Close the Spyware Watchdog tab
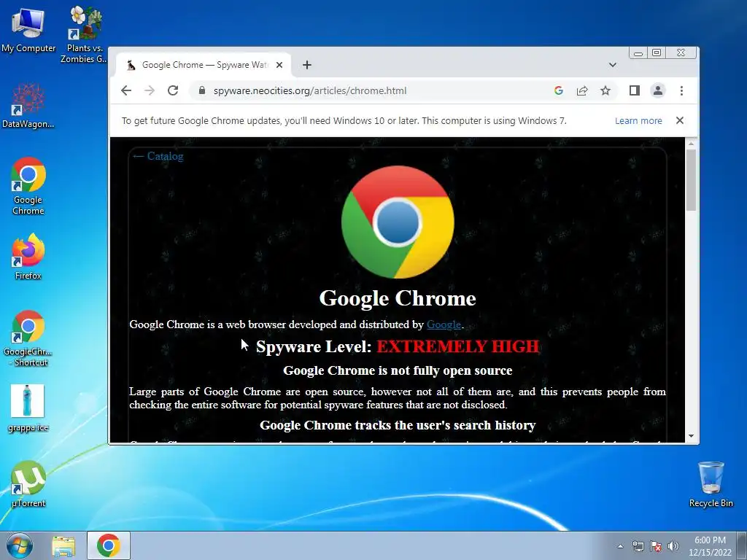The height and width of the screenshot is (560, 747). click(279, 65)
